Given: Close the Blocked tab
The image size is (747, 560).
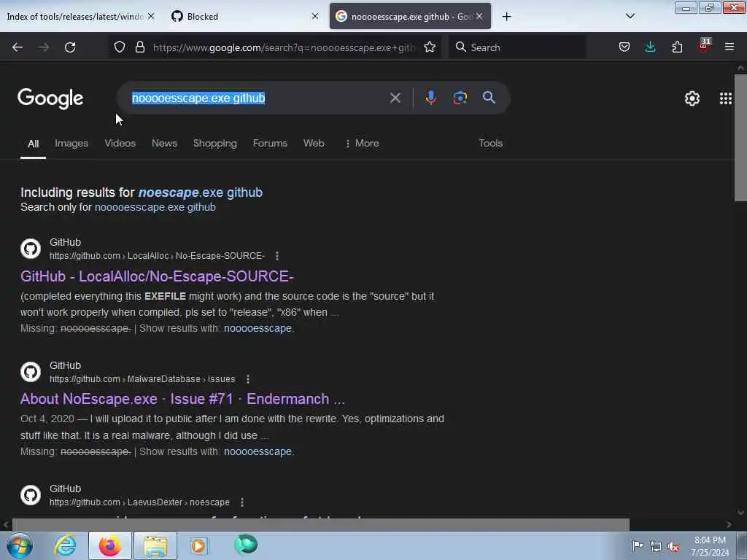Looking at the screenshot, I should (315, 16).
